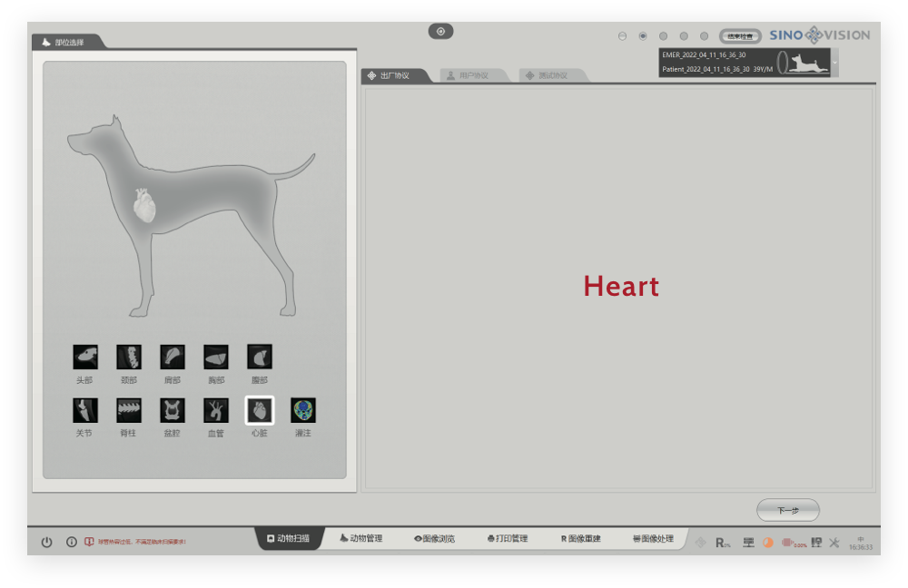Image resolution: width=908 pixels, height=588 pixels.
Task: Click the 结束检查 end exam button
Action: [740, 36]
